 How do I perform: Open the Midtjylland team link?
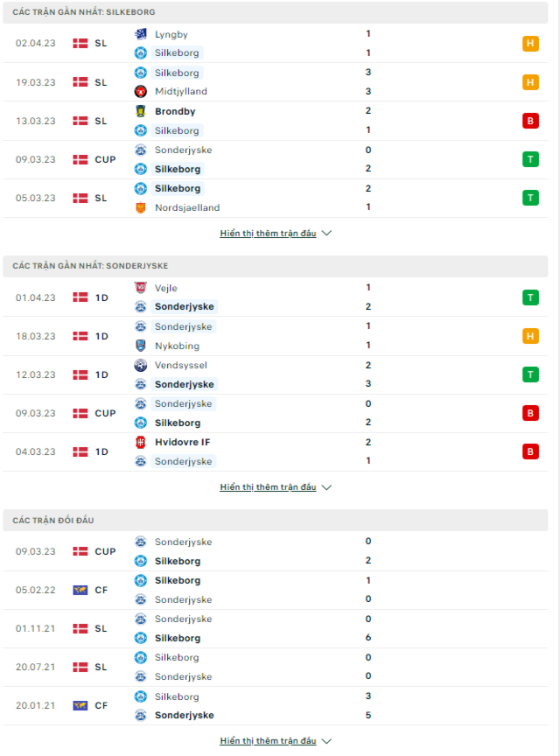[181, 91]
